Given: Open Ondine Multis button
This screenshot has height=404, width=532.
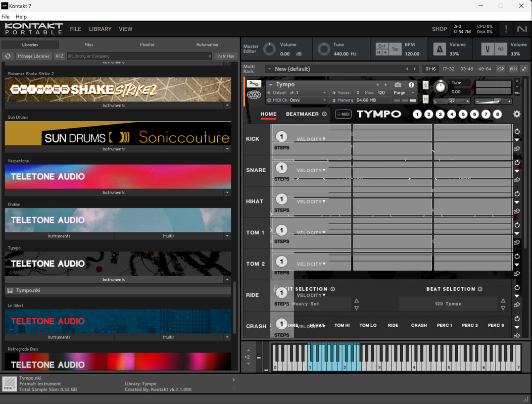Looking at the screenshot, I should pos(169,236).
